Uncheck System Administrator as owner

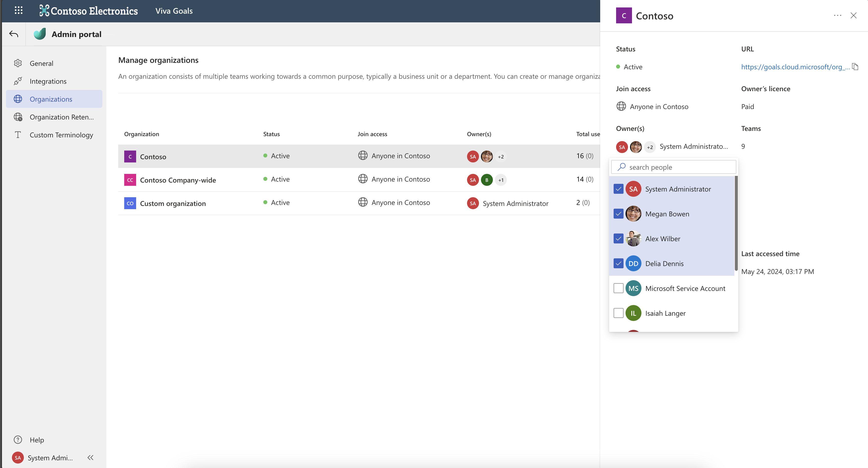(618, 189)
